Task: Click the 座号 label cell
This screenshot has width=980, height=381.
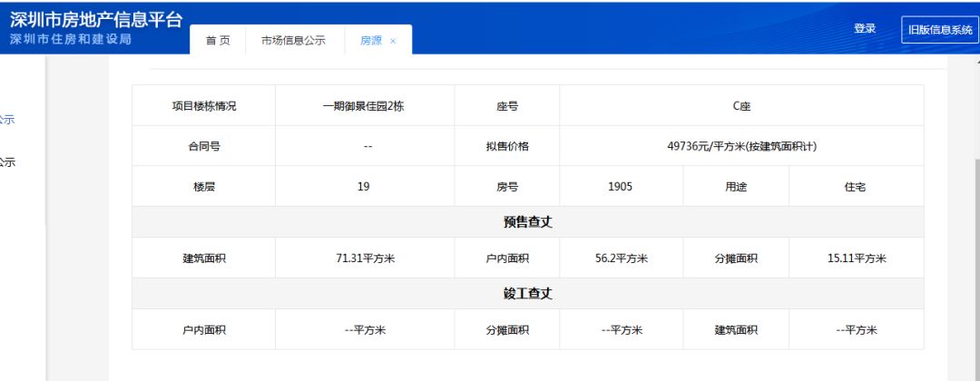Action: pyautogui.click(x=507, y=106)
